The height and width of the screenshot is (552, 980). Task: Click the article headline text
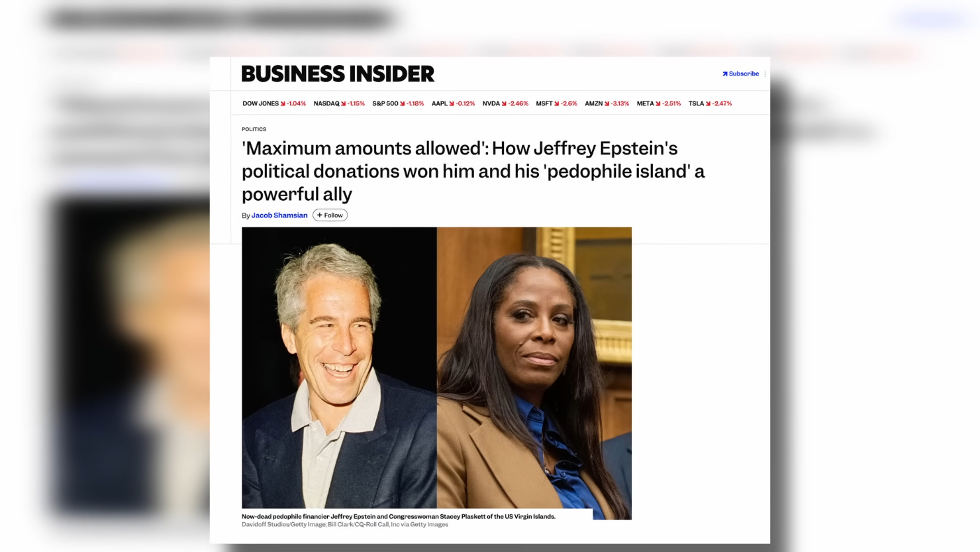coord(473,171)
